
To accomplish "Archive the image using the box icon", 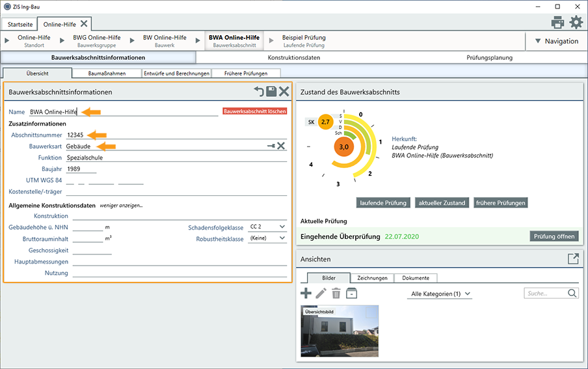I will click(351, 293).
